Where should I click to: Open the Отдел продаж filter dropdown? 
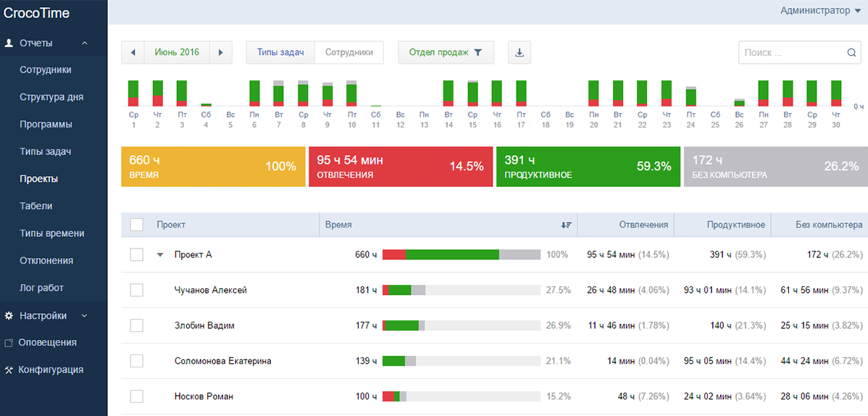[x=446, y=52]
